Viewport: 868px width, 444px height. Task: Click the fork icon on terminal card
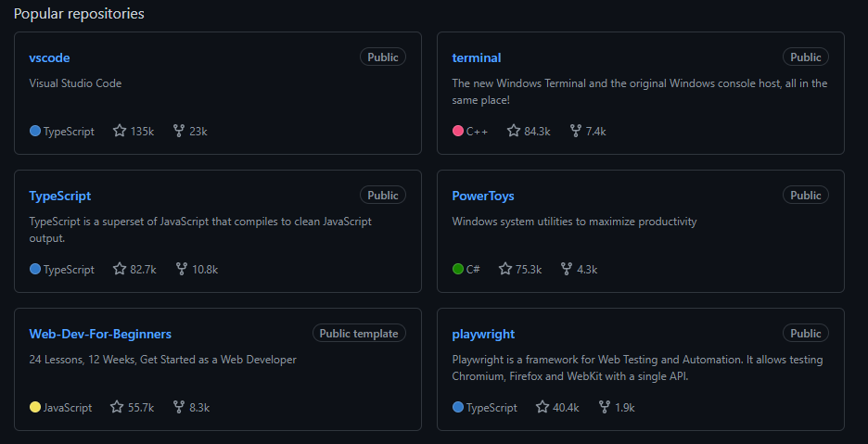[x=576, y=131]
